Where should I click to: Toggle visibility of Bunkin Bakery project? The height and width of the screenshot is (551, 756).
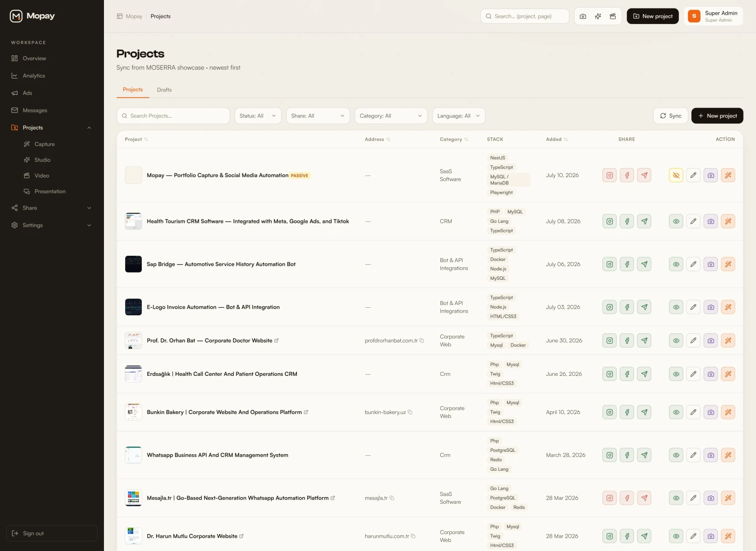tap(676, 412)
